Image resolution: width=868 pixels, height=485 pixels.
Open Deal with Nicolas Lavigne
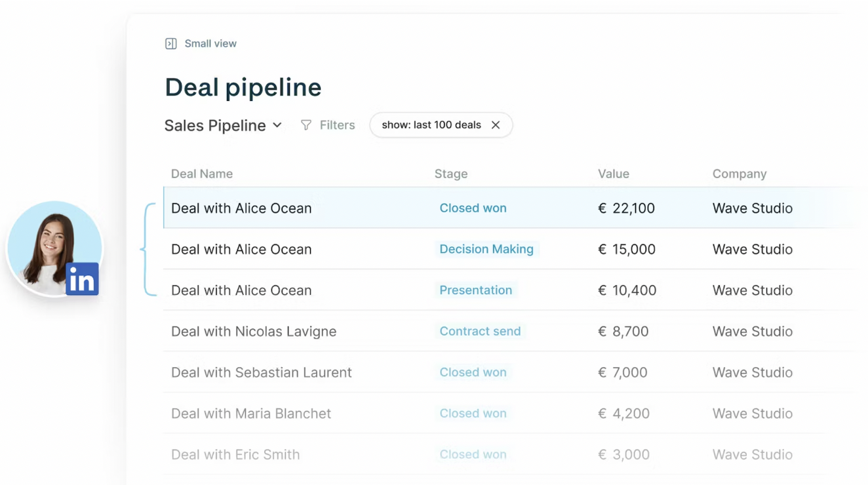click(x=254, y=332)
